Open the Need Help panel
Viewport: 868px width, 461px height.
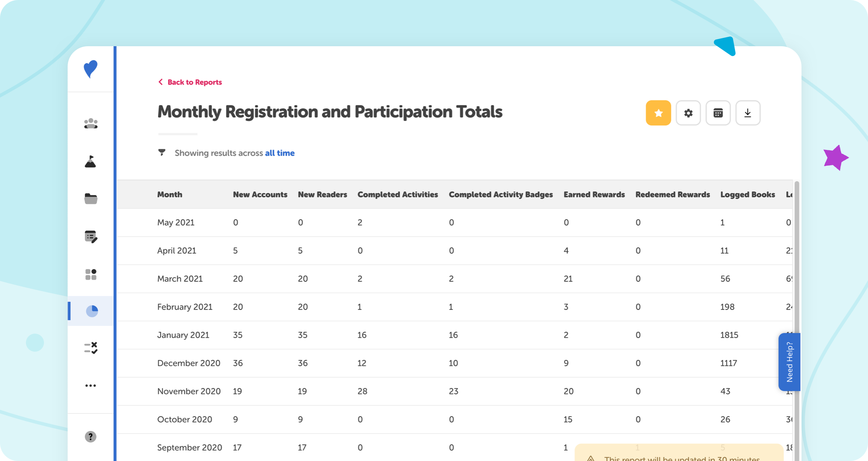click(789, 362)
